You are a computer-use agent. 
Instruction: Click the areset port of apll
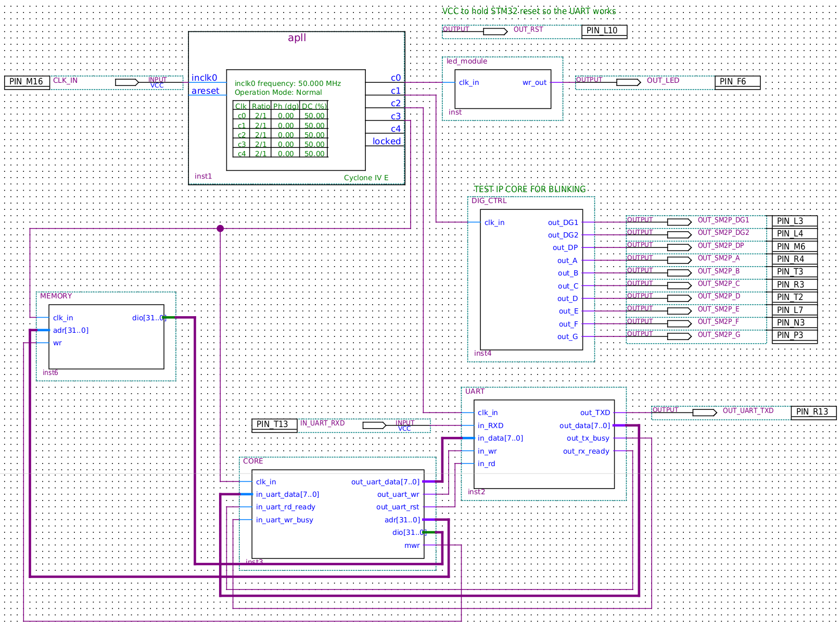[x=205, y=91]
